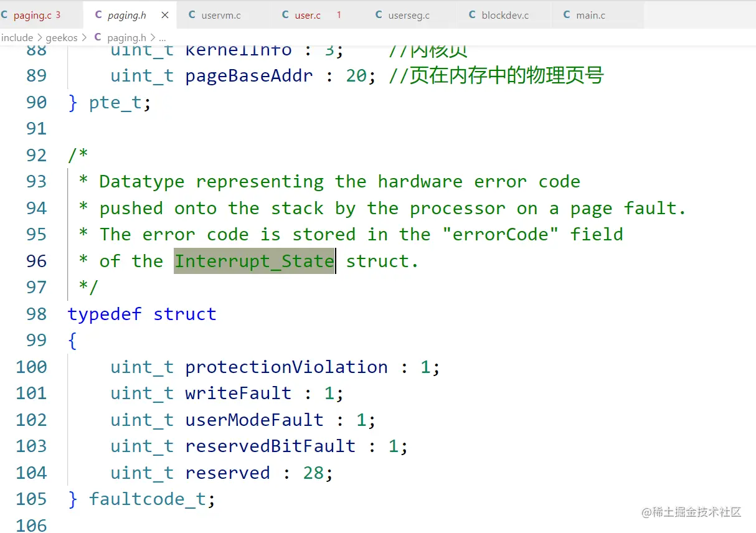This screenshot has height=533, width=756.
Task: Click the pte_t type name
Action: 115,103
